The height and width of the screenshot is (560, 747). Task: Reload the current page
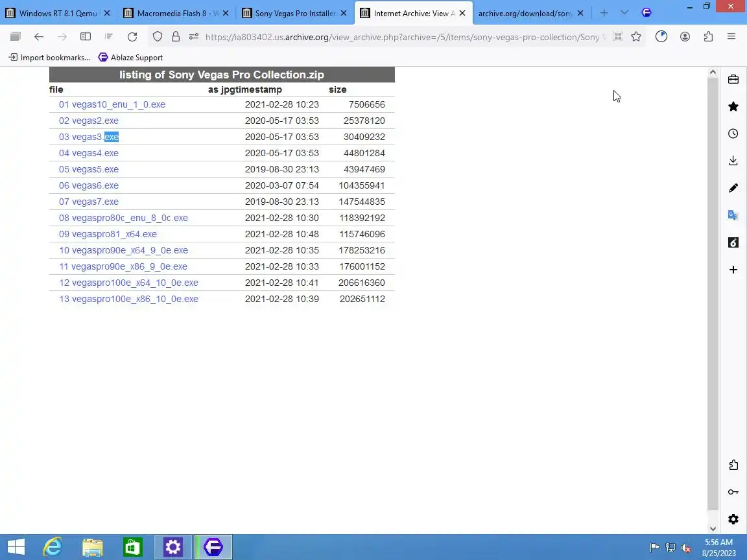click(132, 37)
